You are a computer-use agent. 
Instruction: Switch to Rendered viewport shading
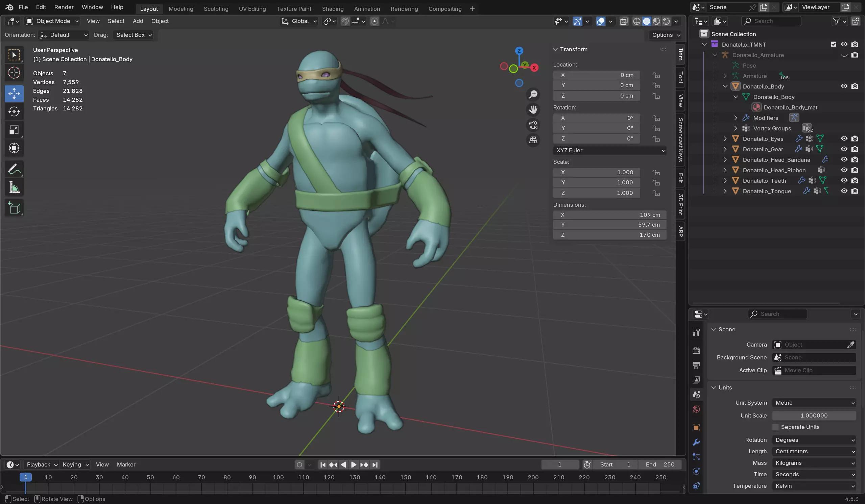click(x=666, y=21)
